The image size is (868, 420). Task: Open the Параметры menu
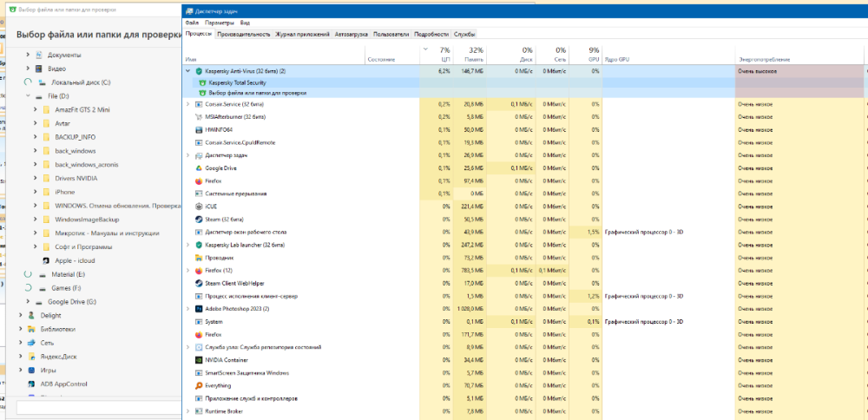[x=220, y=23]
